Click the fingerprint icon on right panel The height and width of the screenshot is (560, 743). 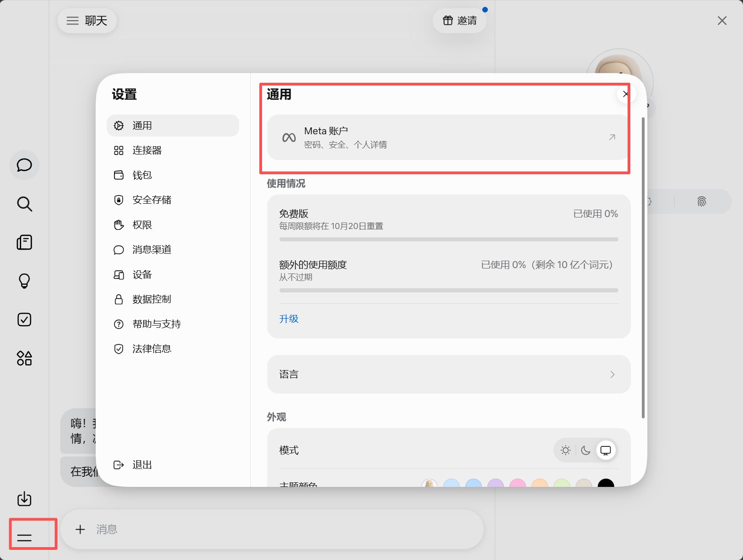(702, 201)
